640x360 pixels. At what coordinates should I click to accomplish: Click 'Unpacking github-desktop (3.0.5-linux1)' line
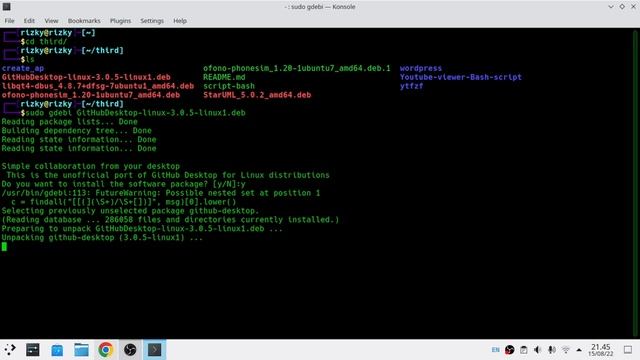tap(102, 238)
